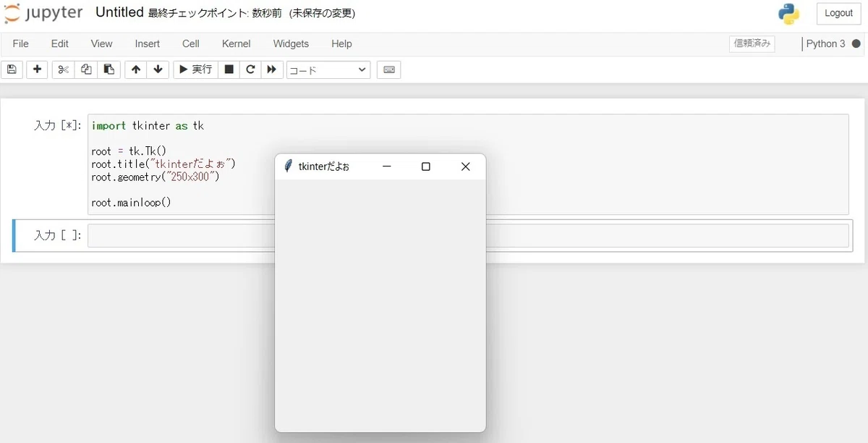Open the Widgets menu

pos(291,44)
